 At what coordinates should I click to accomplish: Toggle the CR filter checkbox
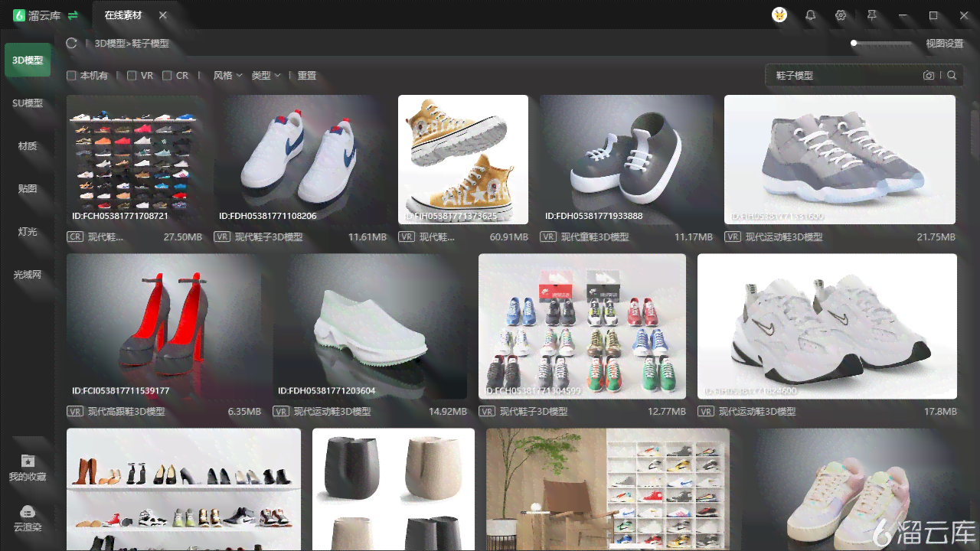167,76
